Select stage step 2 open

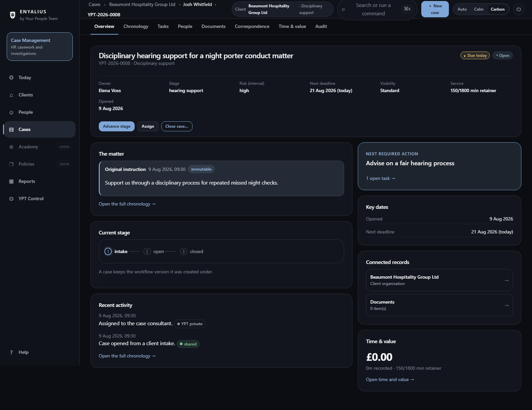click(x=154, y=251)
